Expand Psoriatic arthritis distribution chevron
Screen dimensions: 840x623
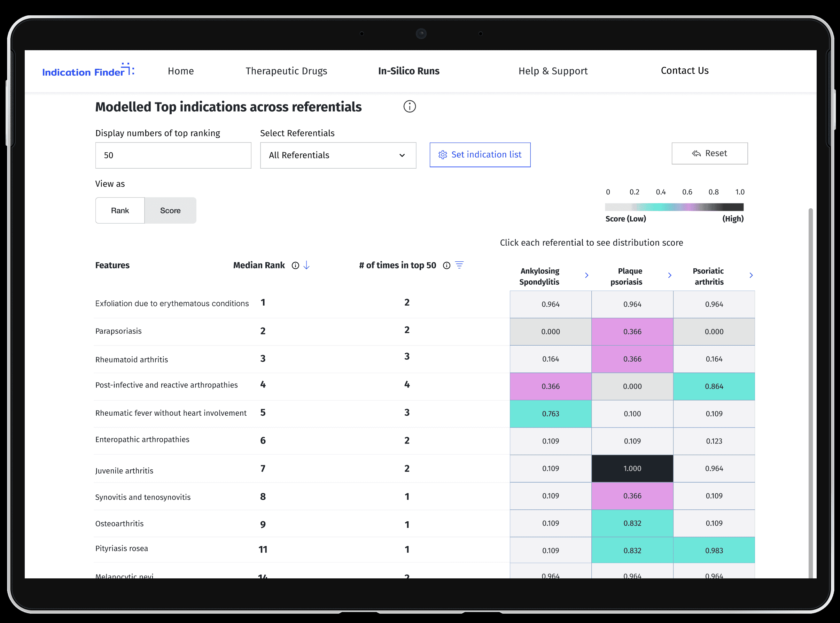click(751, 275)
